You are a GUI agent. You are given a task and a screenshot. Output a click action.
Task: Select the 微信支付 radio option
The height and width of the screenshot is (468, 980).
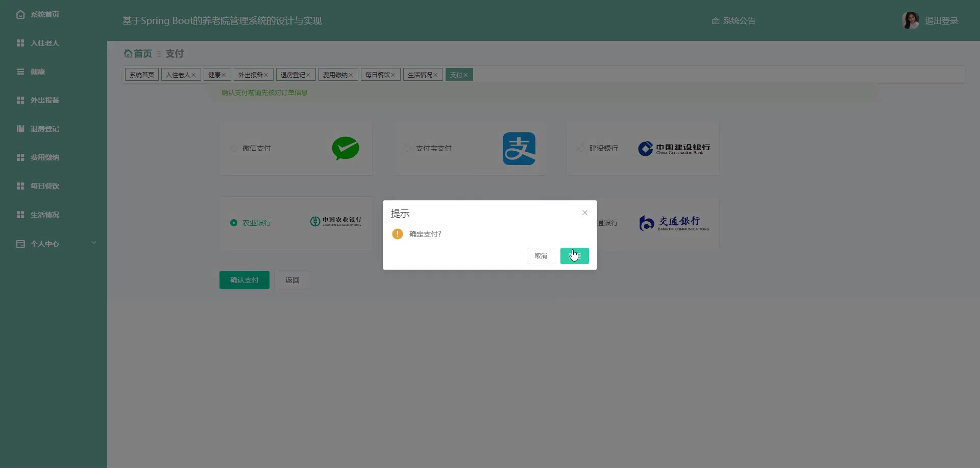(x=233, y=148)
